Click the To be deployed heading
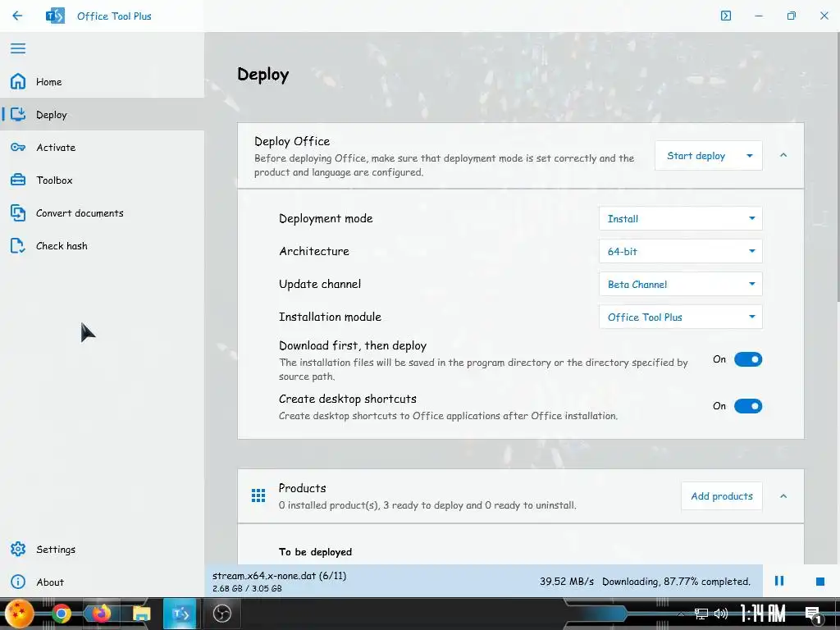This screenshot has width=840, height=630. coord(315,552)
